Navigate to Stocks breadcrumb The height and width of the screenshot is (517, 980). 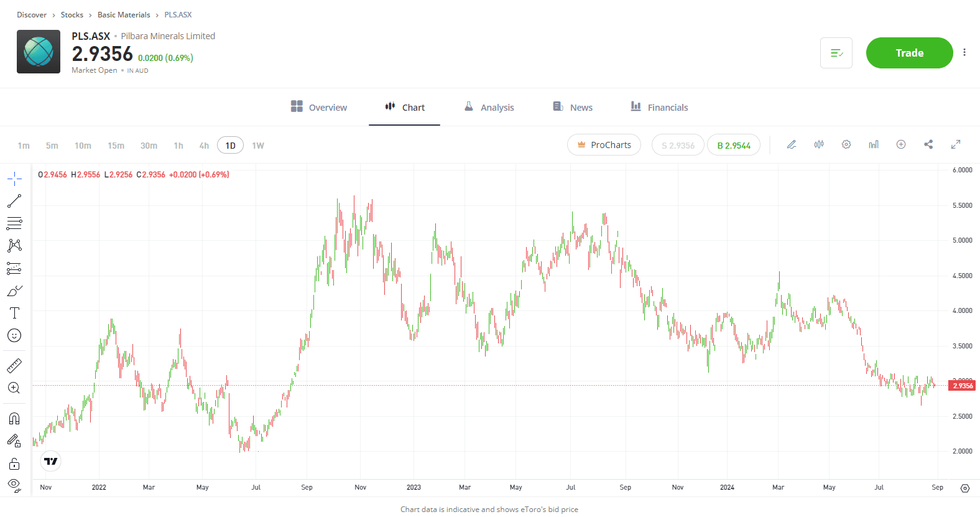72,14
